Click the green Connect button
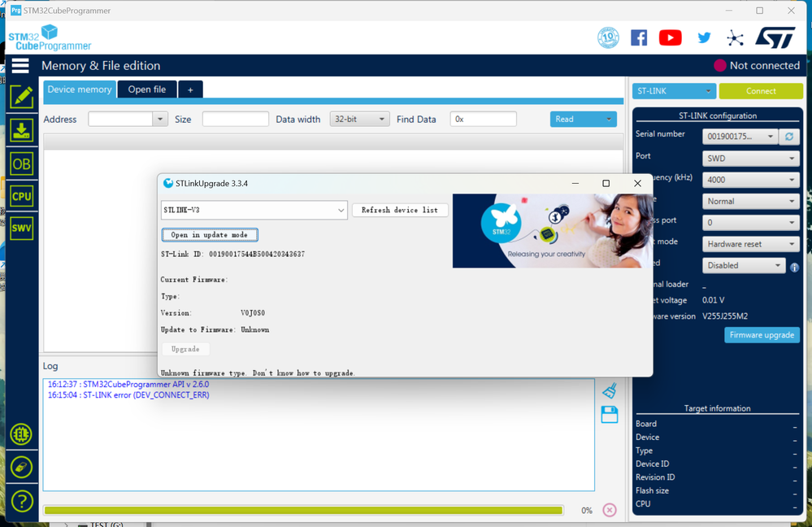This screenshot has height=527, width=812. (x=761, y=91)
